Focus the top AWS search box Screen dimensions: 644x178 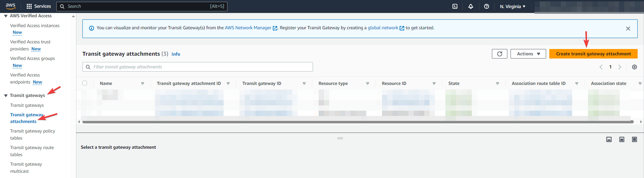142,6
